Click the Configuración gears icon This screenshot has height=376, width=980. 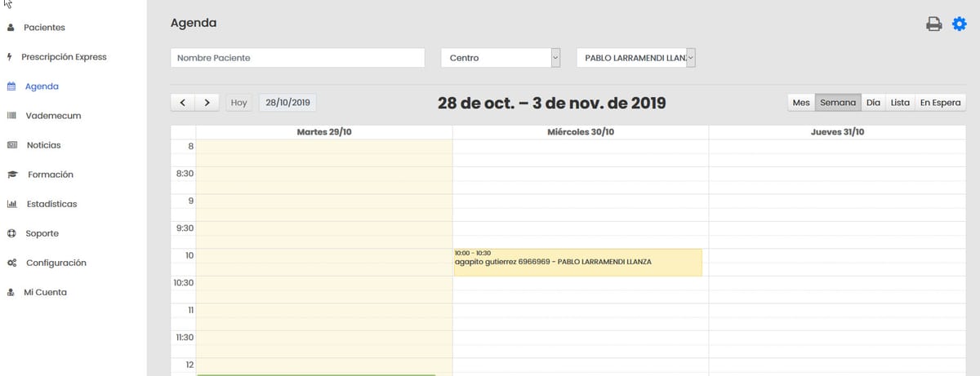pos(12,263)
